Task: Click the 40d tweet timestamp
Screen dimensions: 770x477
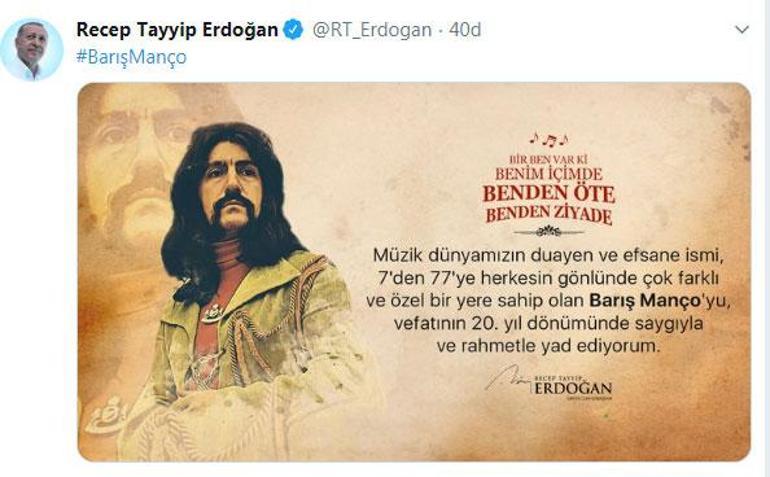Action: pyautogui.click(x=465, y=30)
